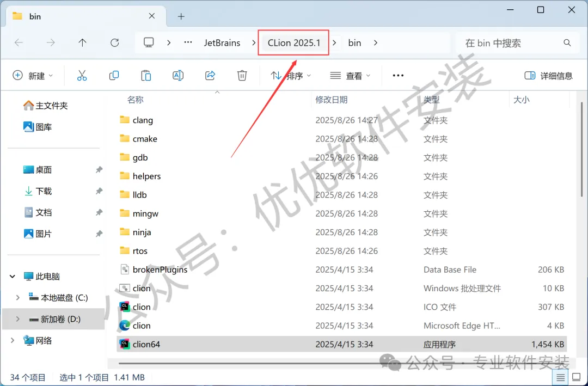Screen dimensions: 588x386
Task: Sort by the 大小 column header
Action: pyautogui.click(x=521, y=100)
